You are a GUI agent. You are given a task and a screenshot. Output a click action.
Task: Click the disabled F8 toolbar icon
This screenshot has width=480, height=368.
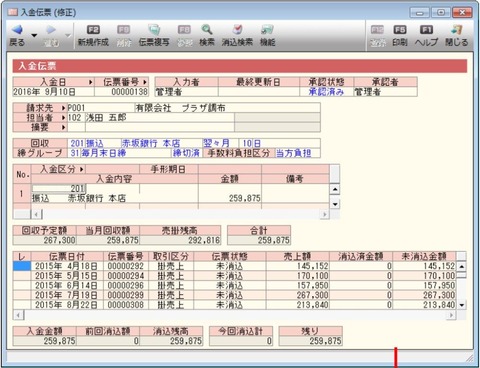pos(184,30)
